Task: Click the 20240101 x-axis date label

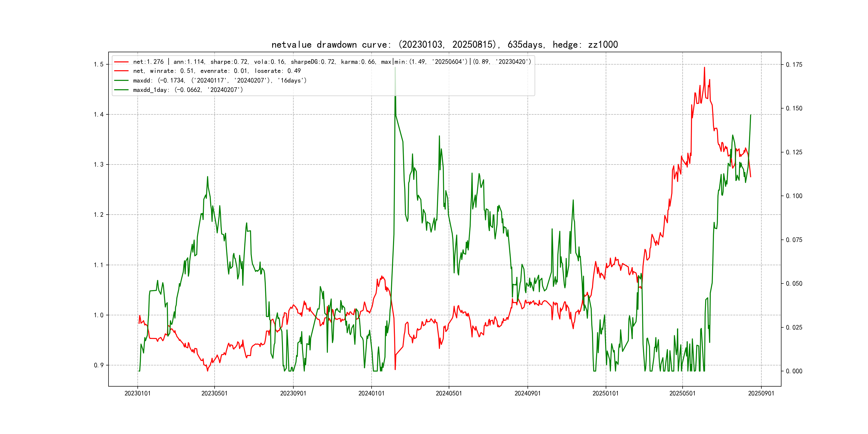Action: [371, 393]
